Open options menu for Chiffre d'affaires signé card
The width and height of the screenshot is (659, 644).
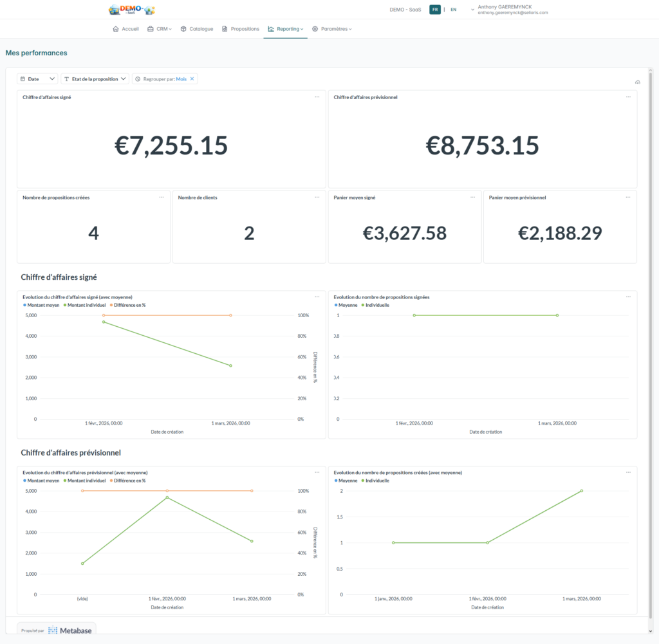click(317, 97)
